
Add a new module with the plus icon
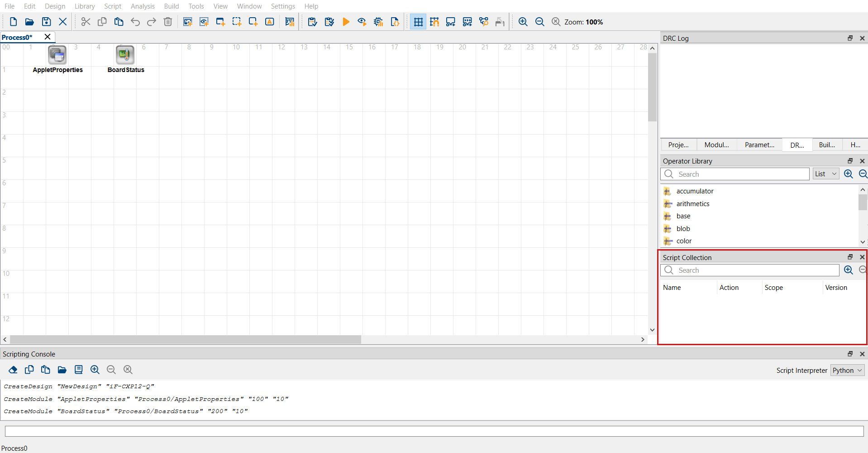tap(220, 21)
